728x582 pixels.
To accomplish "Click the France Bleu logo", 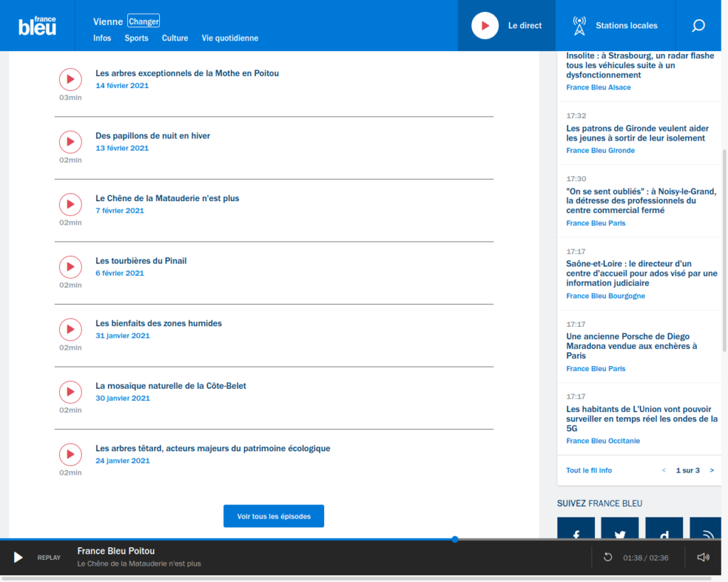I will tap(37, 26).
